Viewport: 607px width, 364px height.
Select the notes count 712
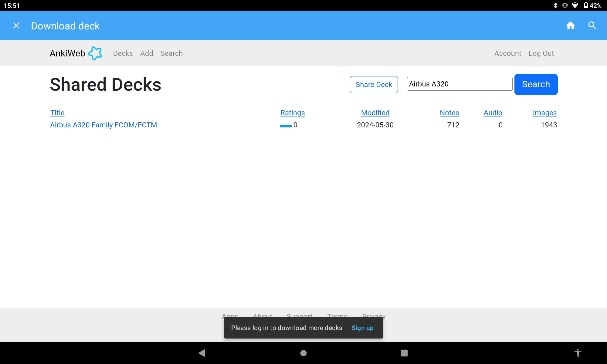(453, 125)
